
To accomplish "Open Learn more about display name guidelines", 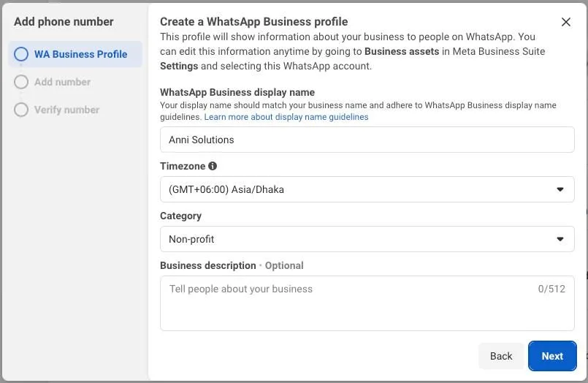I will (286, 117).
